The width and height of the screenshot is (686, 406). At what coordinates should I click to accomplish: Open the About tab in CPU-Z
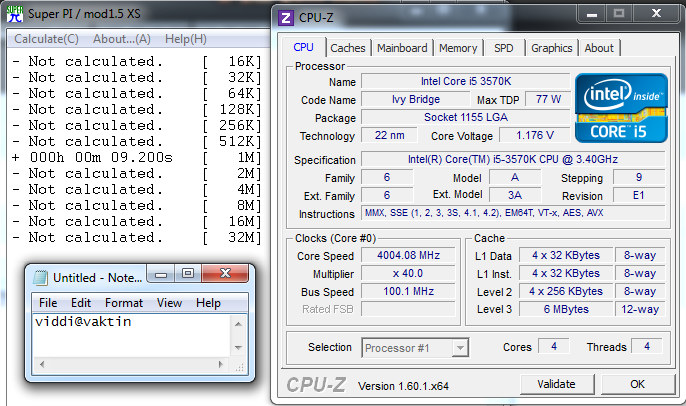point(599,48)
